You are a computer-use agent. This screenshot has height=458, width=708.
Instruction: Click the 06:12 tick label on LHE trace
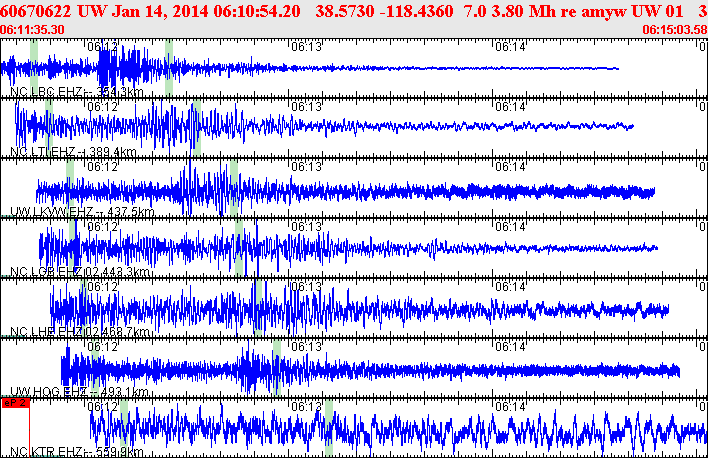(x=102, y=286)
